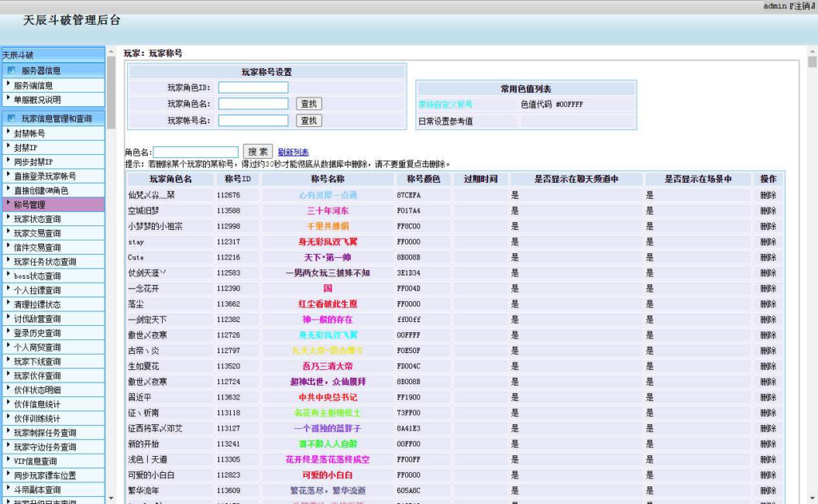Click the 称号颜色 column header
818x504 pixels.
(x=423, y=179)
